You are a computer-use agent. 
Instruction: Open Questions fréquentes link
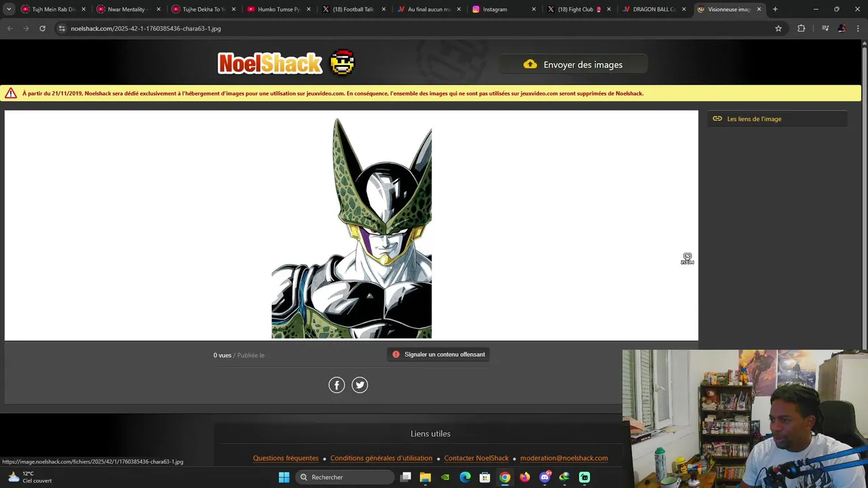pos(285,458)
